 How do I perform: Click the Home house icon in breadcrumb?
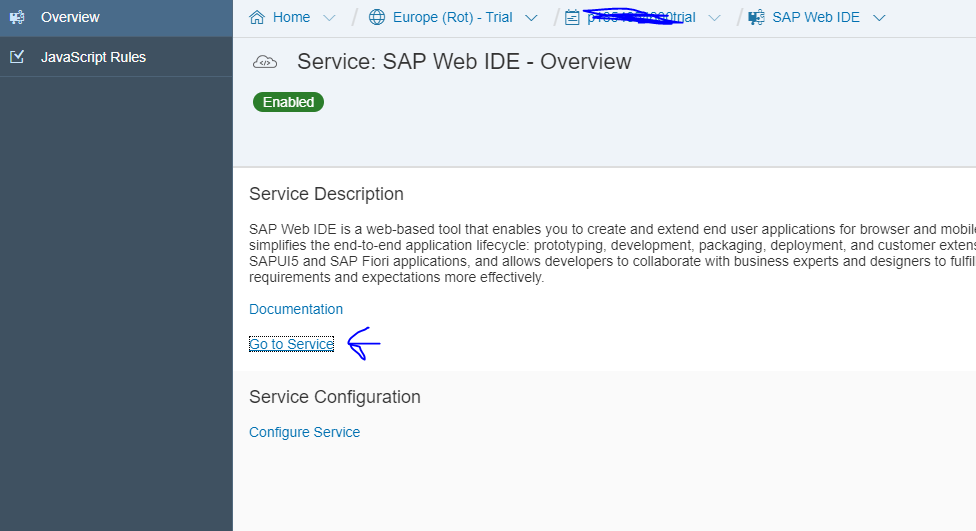[257, 17]
